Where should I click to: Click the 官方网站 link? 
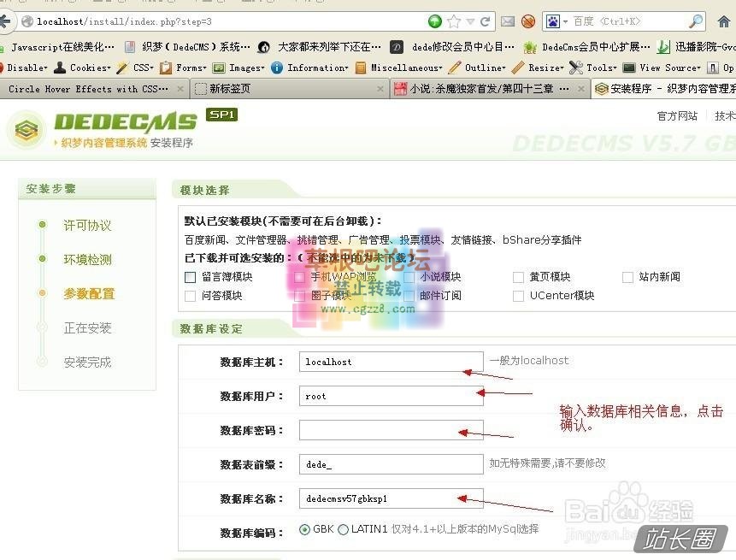(676, 116)
